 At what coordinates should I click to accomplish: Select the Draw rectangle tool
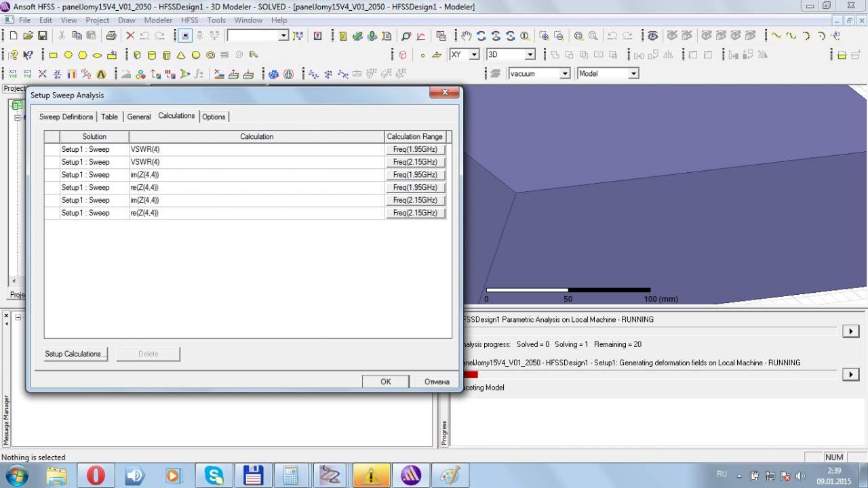click(x=53, y=55)
